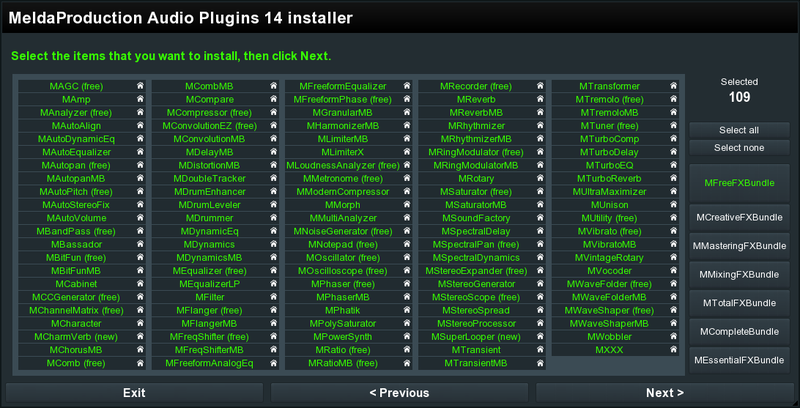Click the home icon beside MLimiterX
Screen dimensions: 800x408
407,152
